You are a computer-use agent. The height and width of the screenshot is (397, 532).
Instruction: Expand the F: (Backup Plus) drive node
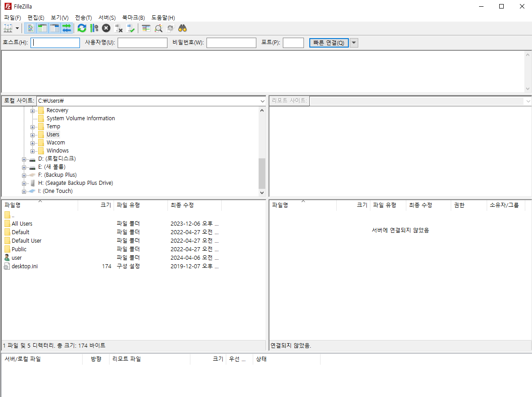coord(24,175)
